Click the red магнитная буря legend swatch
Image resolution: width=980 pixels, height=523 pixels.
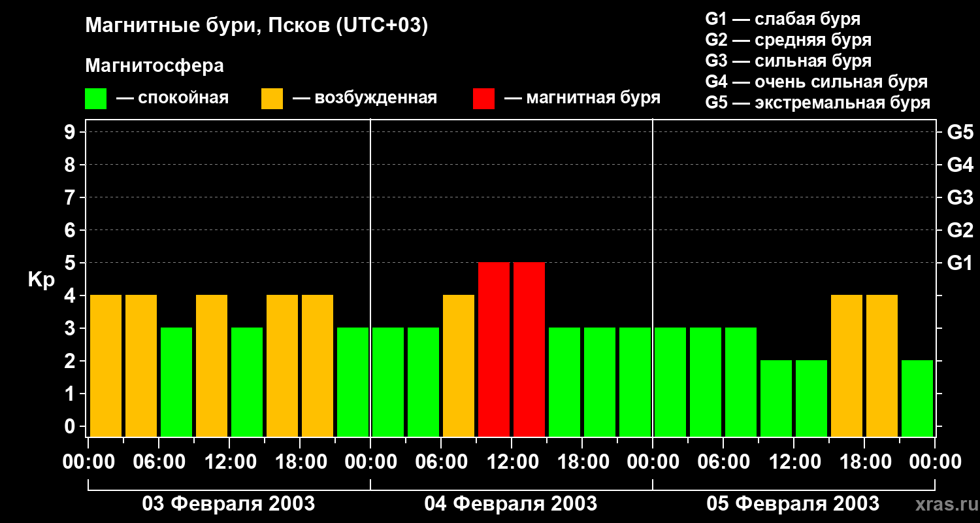point(484,99)
